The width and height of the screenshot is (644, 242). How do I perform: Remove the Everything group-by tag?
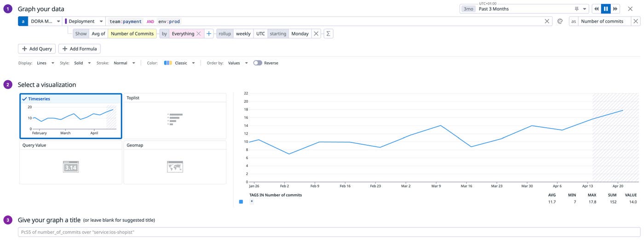(199, 34)
